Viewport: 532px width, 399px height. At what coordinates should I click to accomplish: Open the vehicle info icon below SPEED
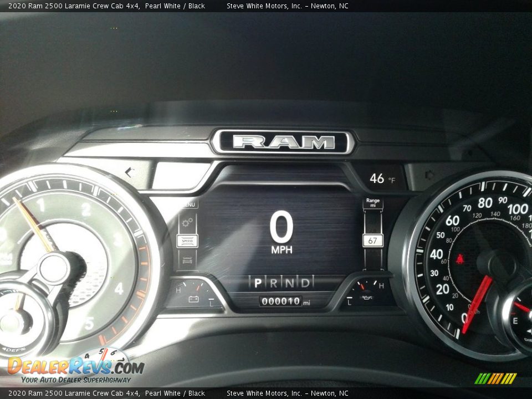(x=187, y=262)
